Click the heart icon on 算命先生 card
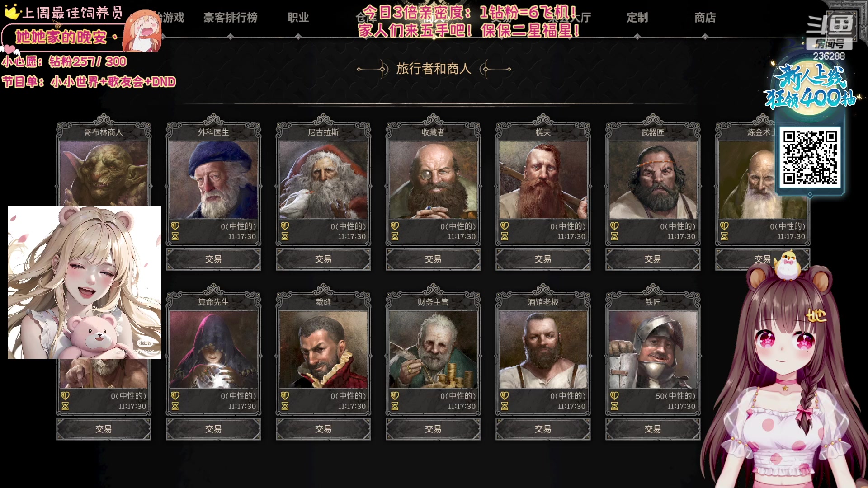 click(175, 395)
